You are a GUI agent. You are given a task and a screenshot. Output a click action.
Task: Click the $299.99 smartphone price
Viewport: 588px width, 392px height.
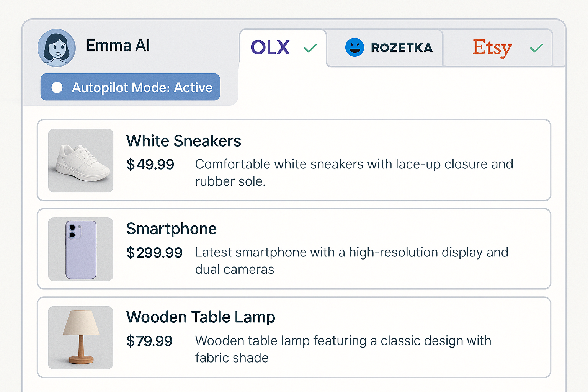pos(154,253)
